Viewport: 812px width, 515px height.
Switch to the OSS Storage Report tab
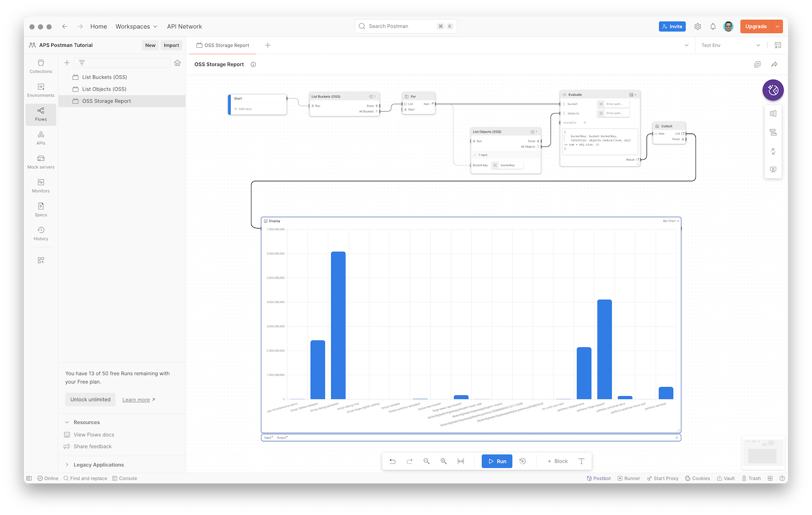[226, 45]
